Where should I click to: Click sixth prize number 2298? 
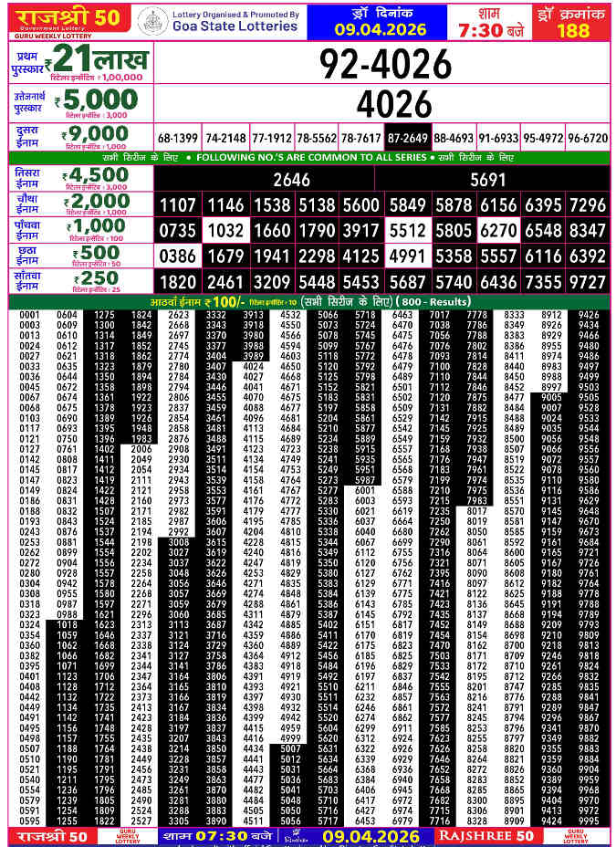click(x=318, y=256)
